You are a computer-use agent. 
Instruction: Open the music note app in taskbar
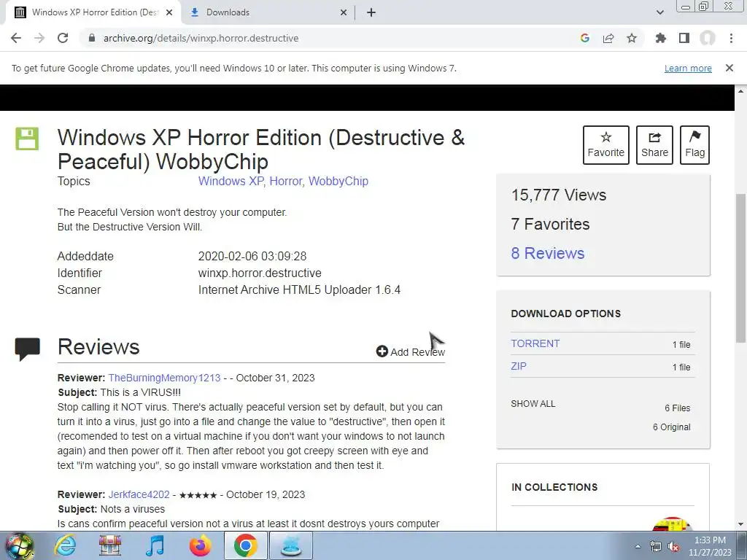(x=155, y=545)
